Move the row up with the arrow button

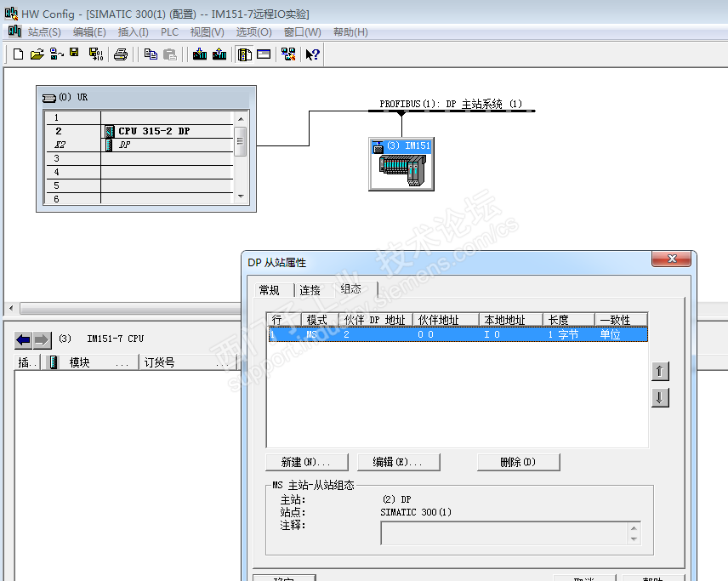click(x=660, y=371)
